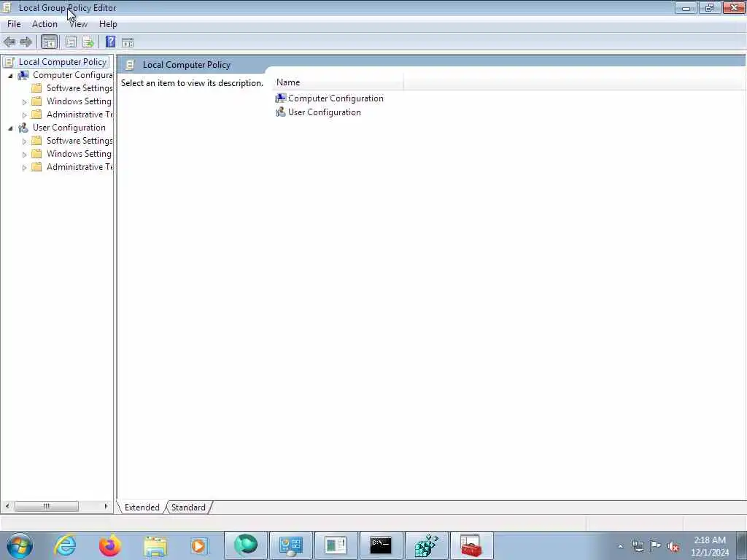Launch Internet Explorer from the taskbar
This screenshot has width=747, height=560.
tap(65, 545)
